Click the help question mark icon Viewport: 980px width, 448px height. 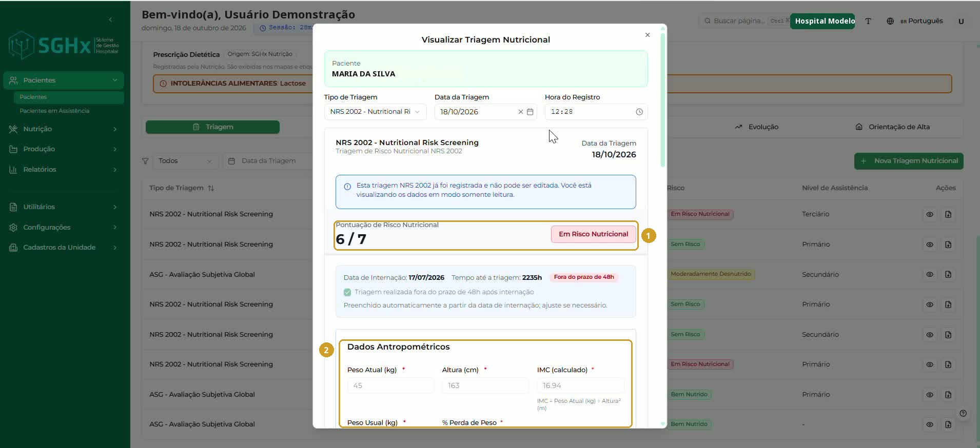(963, 414)
